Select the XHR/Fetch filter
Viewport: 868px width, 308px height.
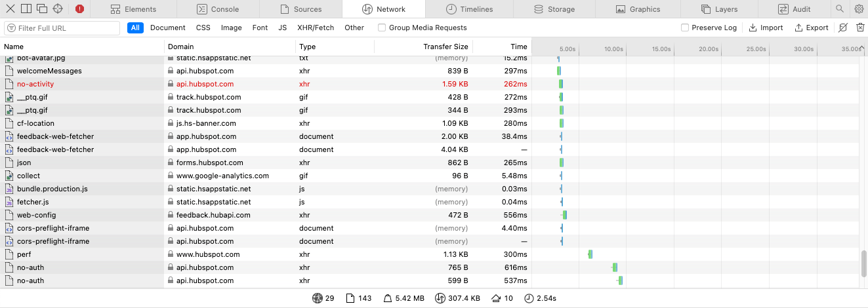point(315,28)
